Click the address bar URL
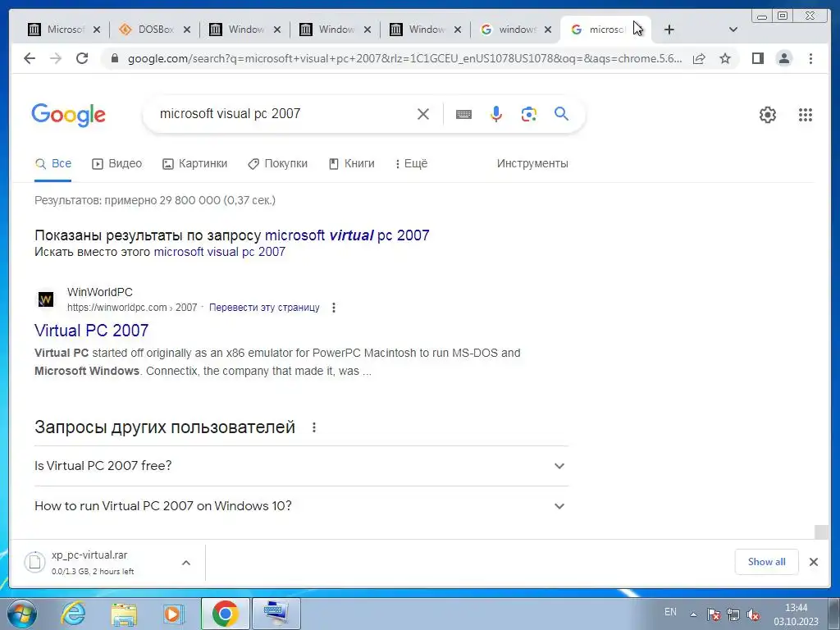The height and width of the screenshot is (630, 840). 404,58
